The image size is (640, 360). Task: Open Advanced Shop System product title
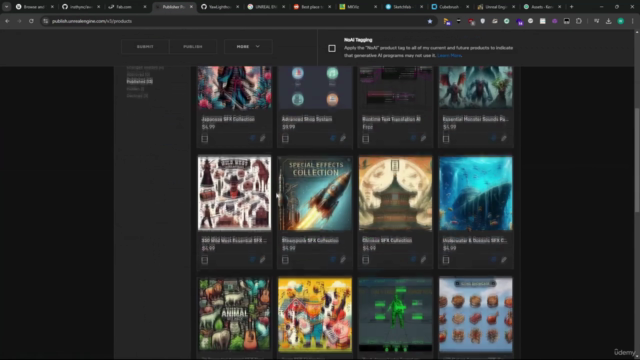(x=307, y=119)
